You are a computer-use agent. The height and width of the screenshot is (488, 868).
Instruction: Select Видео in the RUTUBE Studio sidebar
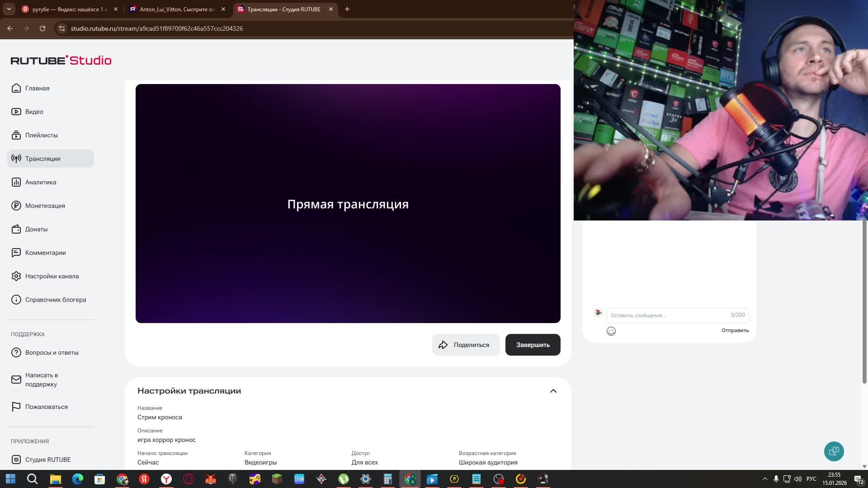pyautogui.click(x=34, y=112)
